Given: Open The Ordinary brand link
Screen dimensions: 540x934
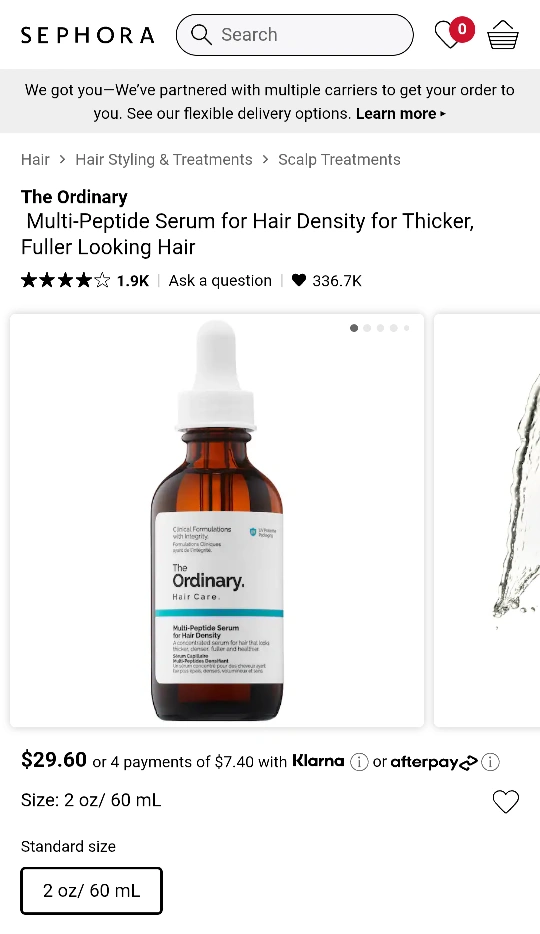Looking at the screenshot, I should (x=74, y=197).
